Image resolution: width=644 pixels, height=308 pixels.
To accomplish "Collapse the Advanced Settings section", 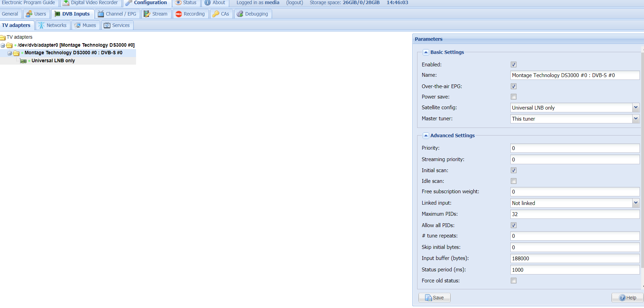I will (426, 136).
